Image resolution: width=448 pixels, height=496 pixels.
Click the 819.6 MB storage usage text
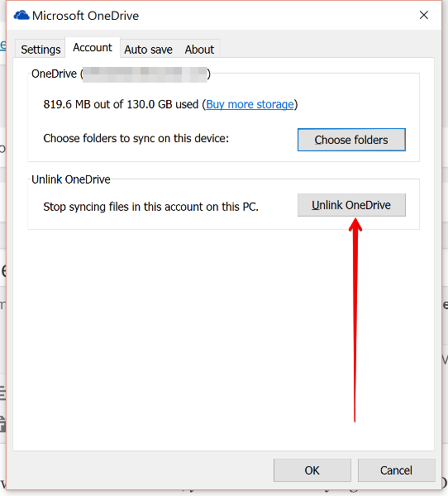click(x=121, y=104)
